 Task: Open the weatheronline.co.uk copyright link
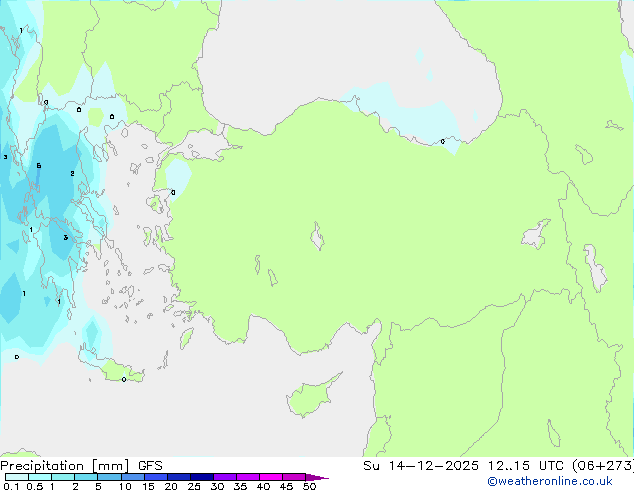[550, 481]
